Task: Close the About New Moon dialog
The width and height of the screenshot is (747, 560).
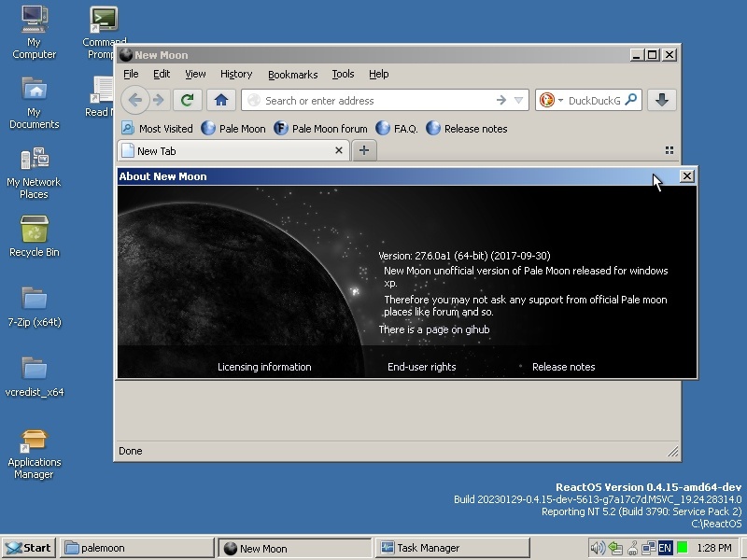Action: click(686, 176)
